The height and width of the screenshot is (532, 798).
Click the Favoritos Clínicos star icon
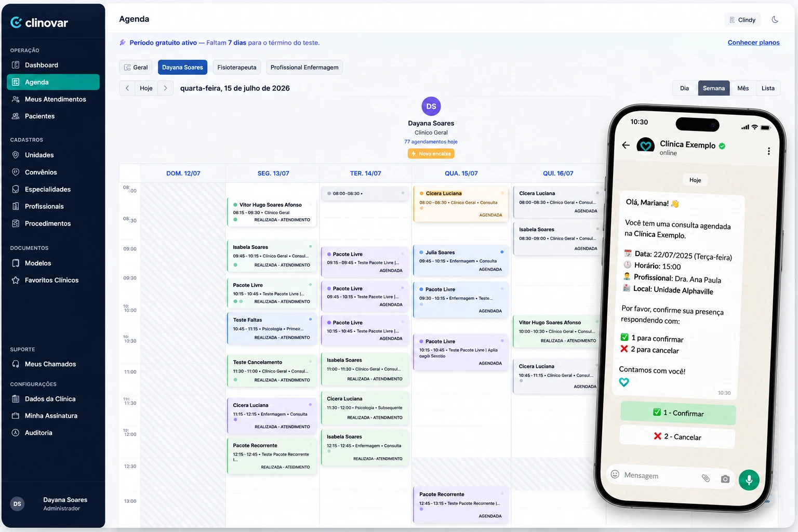16,280
